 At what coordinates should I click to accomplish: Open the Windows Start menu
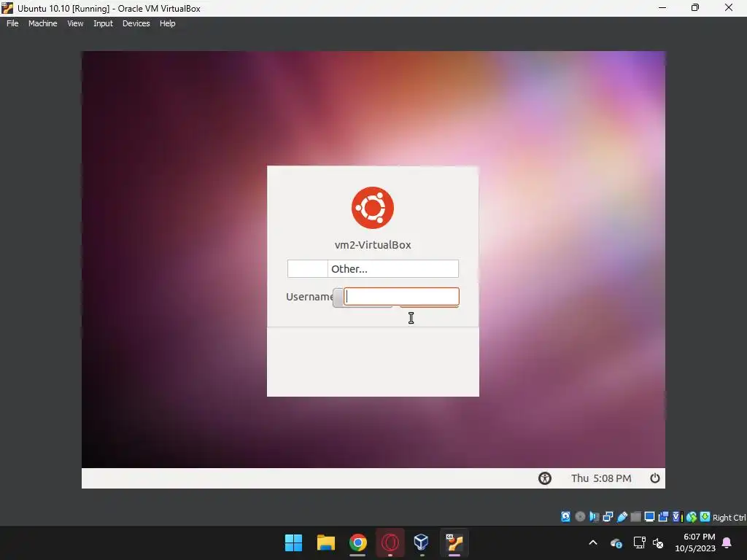(293, 542)
